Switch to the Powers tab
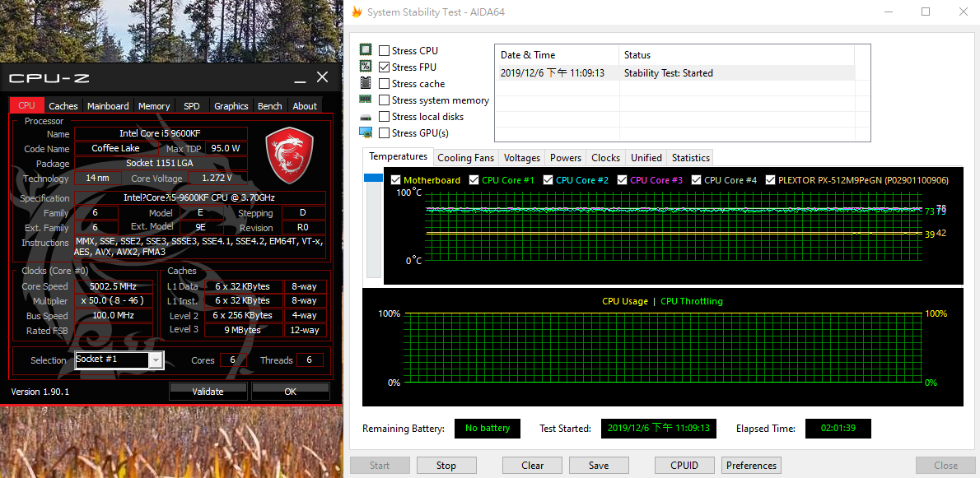The image size is (980, 478). [566, 158]
